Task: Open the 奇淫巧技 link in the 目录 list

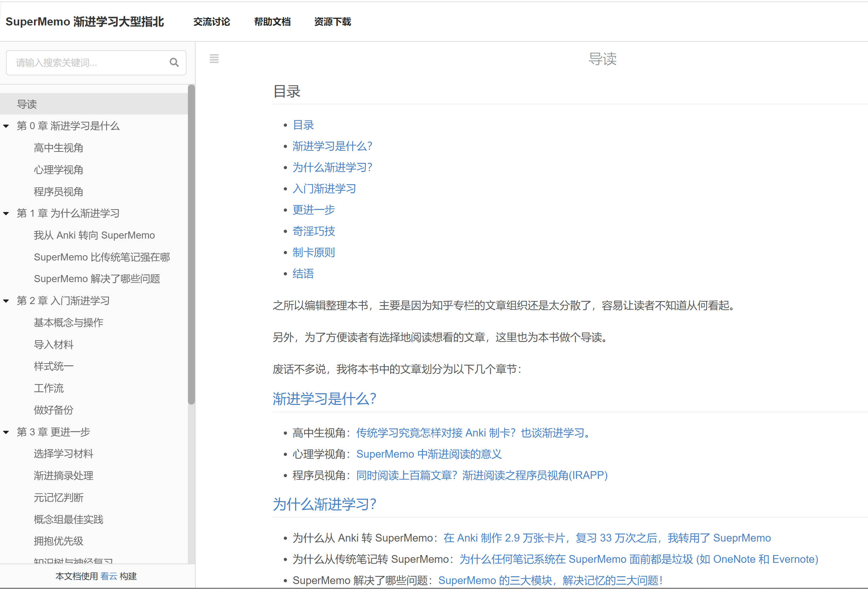Action: (314, 231)
